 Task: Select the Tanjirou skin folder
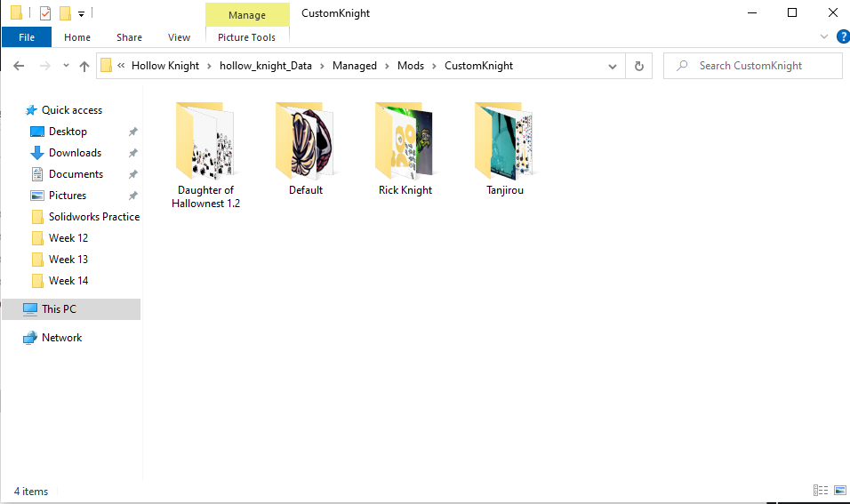coord(505,149)
